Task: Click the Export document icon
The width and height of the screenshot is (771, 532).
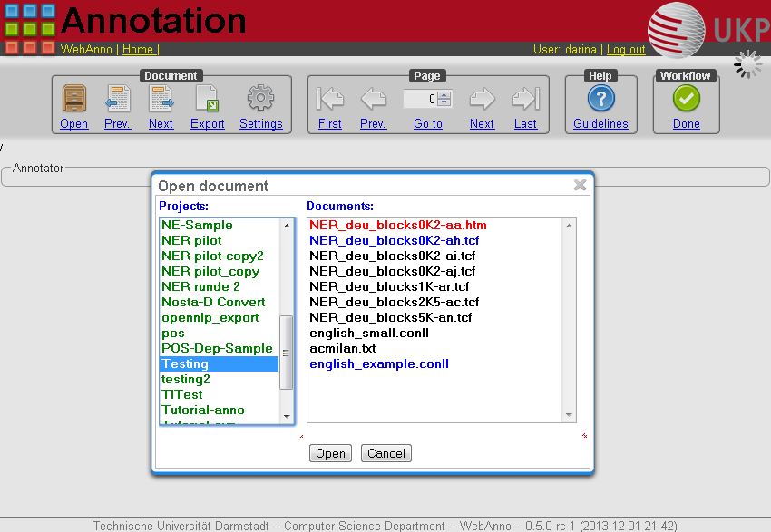Action: [x=207, y=98]
